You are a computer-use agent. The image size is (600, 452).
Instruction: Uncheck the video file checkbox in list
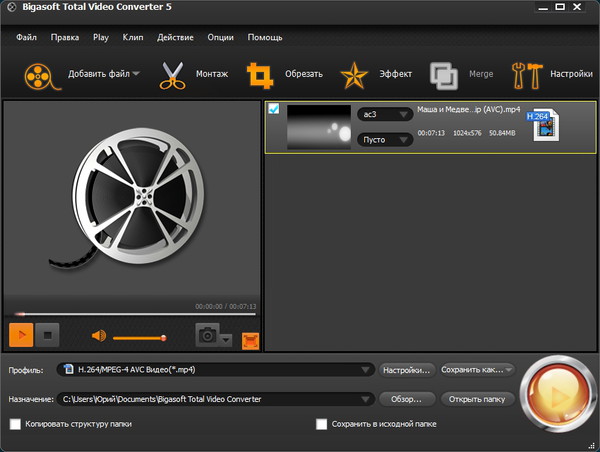[274, 109]
